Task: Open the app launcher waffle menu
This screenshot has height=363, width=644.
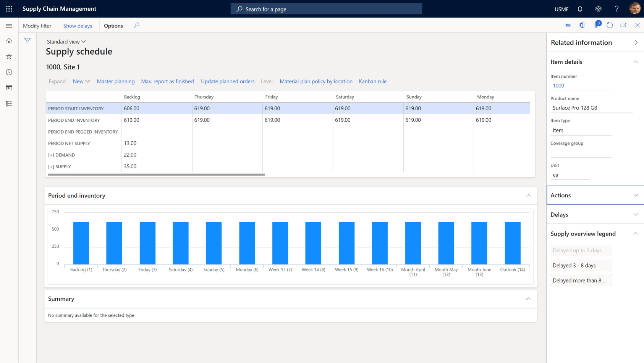Action: click(x=9, y=9)
